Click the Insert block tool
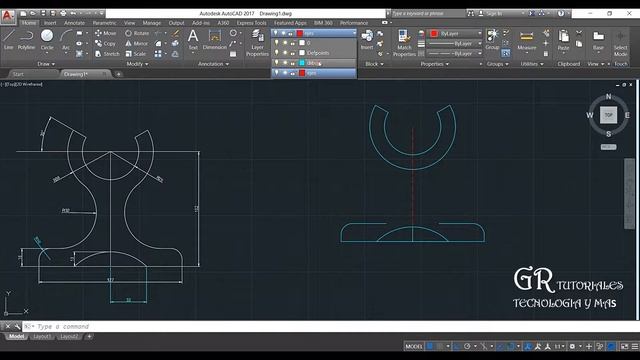 point(367,40)
